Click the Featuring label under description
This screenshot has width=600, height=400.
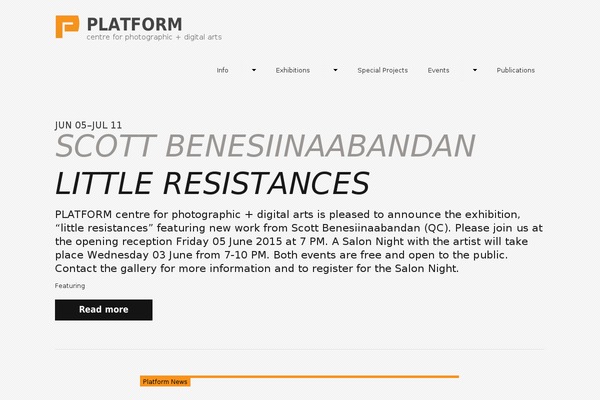(70, 286)
